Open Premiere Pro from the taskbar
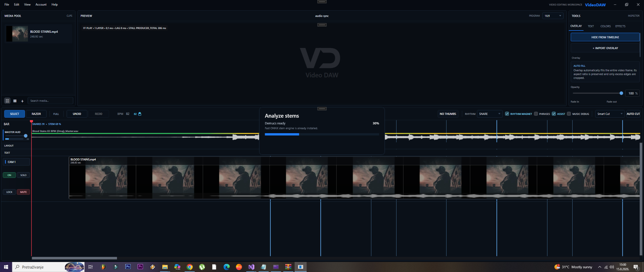 pyautogui.click(x=140, y=267)
